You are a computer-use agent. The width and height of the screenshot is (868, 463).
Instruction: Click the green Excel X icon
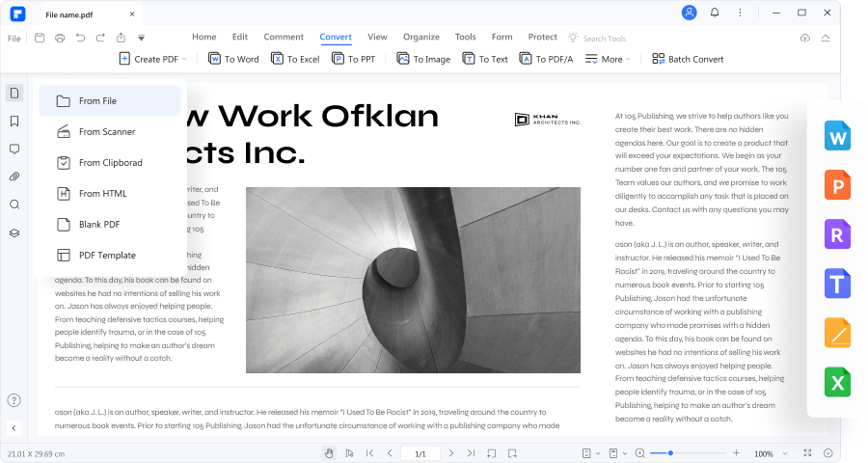pyautogui.click(x=837, y=382)
